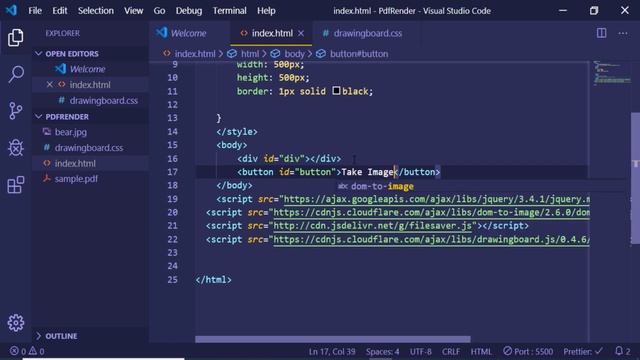Image resolution: width=640 pixels, height=360 pixels.
Task: Change HTML language mode in status bar
Action: (x=481, y=351)
